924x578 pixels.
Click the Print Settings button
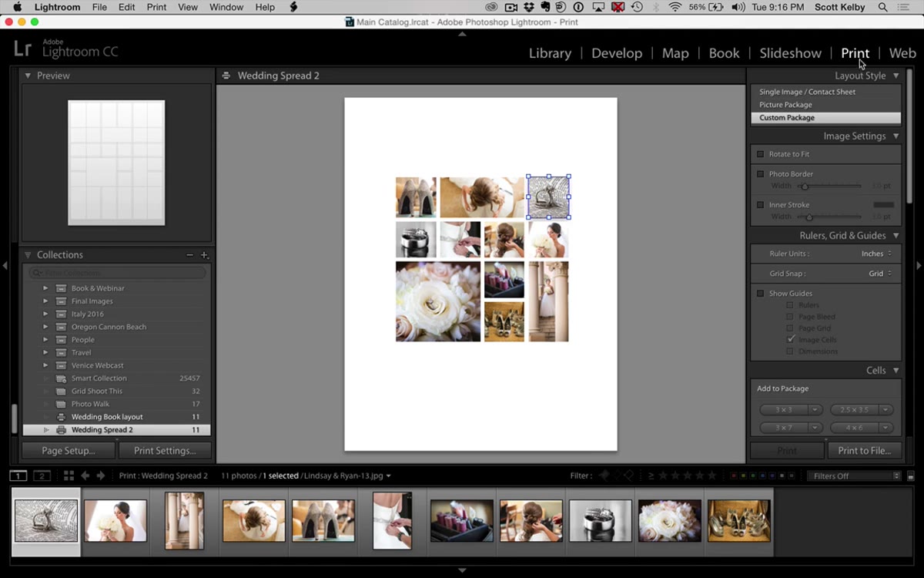tap(165, 451)
